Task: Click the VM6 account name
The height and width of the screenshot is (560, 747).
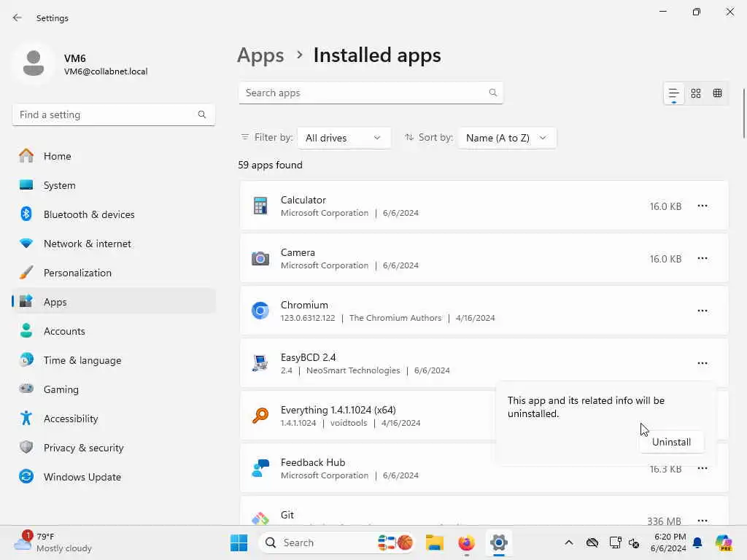Action: 75,58
